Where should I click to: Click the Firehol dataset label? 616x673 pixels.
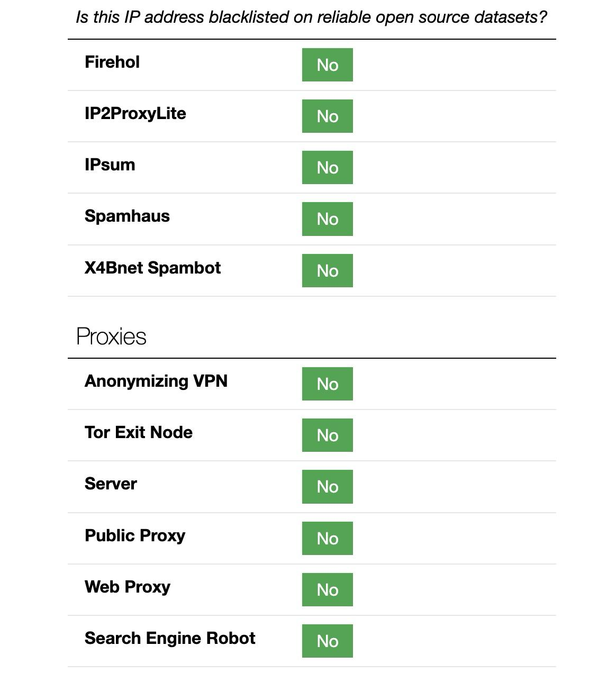tap(112, 62)
